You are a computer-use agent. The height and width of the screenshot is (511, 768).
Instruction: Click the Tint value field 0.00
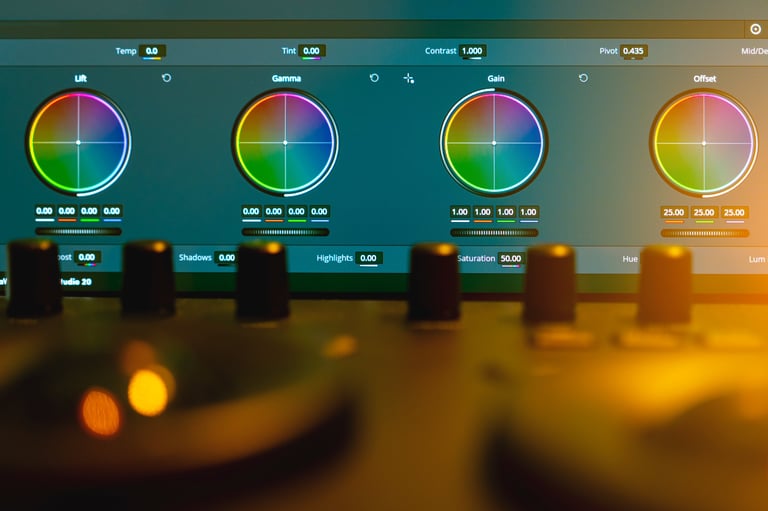(312, 51)
